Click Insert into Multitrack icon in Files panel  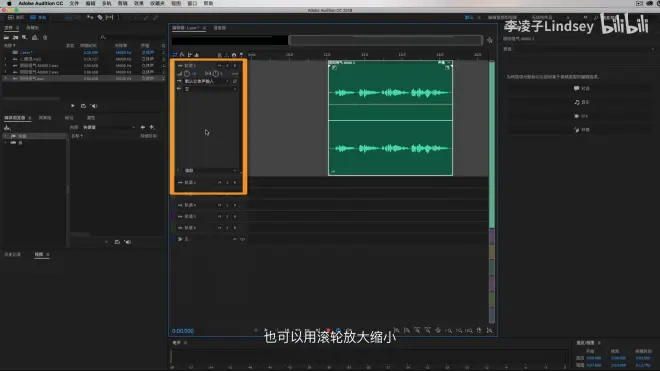pos(35,37)
